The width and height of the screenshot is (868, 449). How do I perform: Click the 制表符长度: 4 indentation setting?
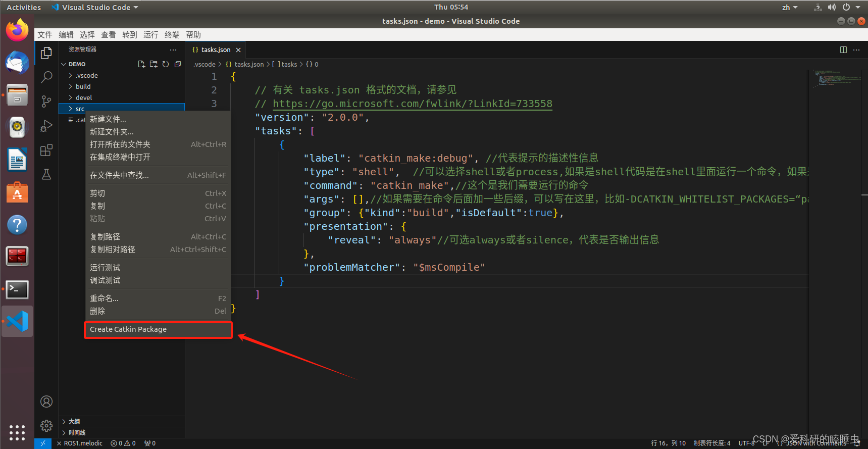pos(712,443)
